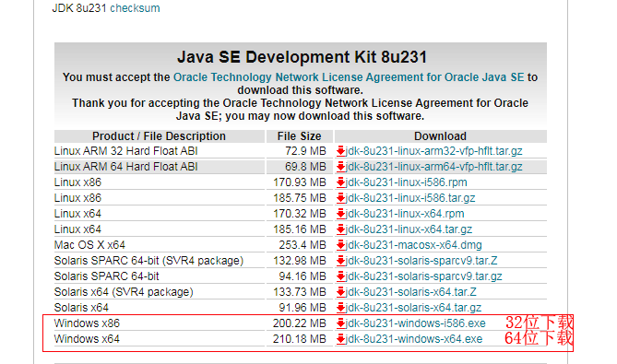Download jdk-8u231-linux-arm32-vfp-hflt.tar.gz

434,151
